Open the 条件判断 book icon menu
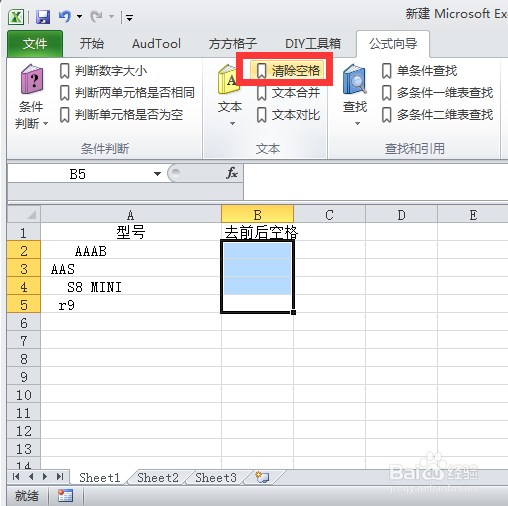The image size is (508, 506). click(x=32, y=79)
